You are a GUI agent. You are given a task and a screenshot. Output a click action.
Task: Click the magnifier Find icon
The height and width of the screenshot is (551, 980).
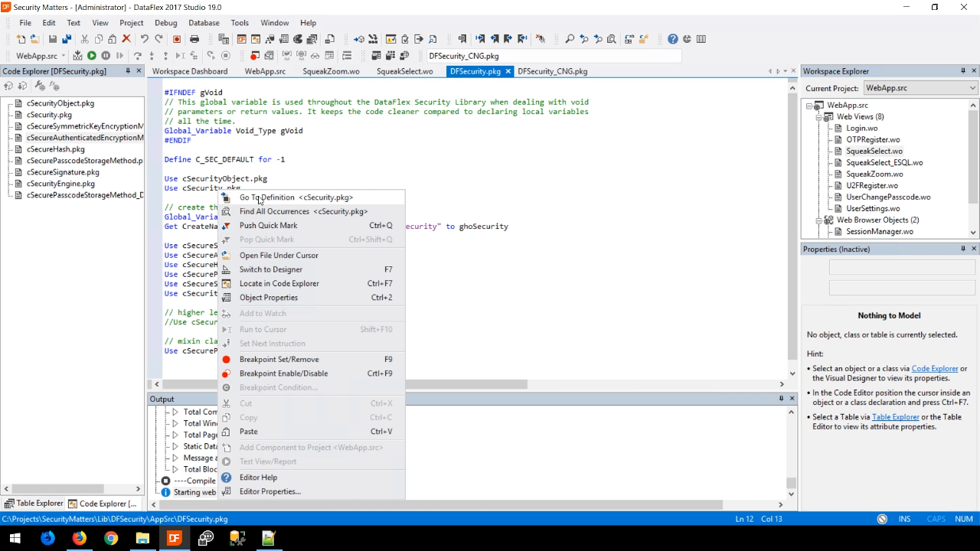click(x=570, y=39)
